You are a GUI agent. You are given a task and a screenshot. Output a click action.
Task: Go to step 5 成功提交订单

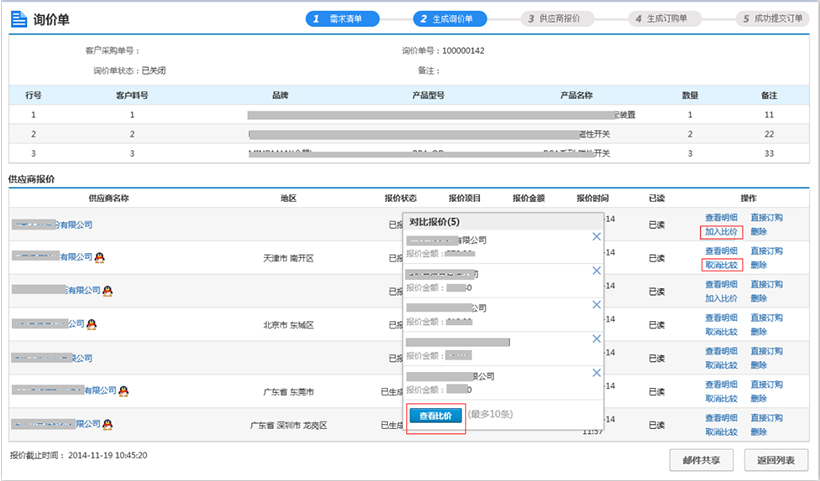773,19
